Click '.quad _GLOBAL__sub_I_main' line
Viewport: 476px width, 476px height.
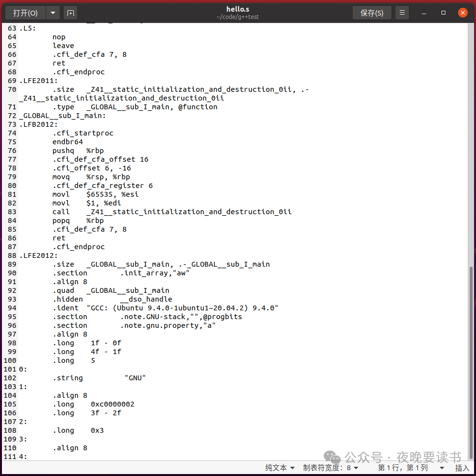[x=111, y=290]
